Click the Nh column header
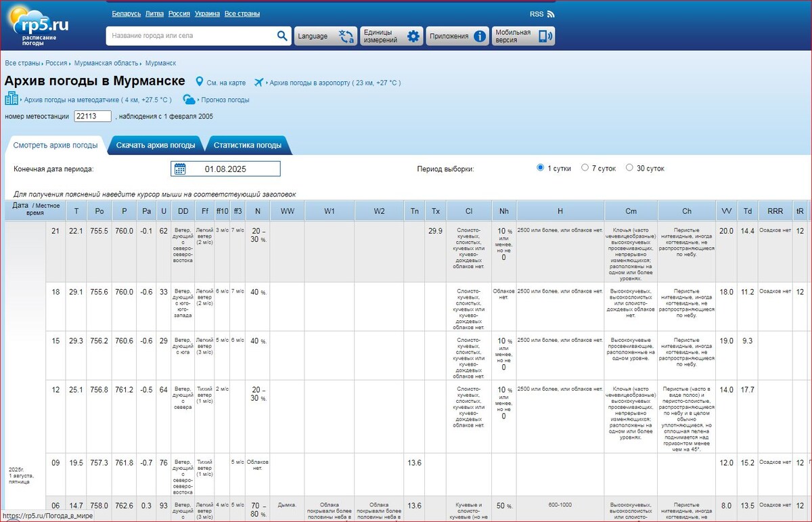The height and width of the screenshot is (522, 812). coord(503,211)
